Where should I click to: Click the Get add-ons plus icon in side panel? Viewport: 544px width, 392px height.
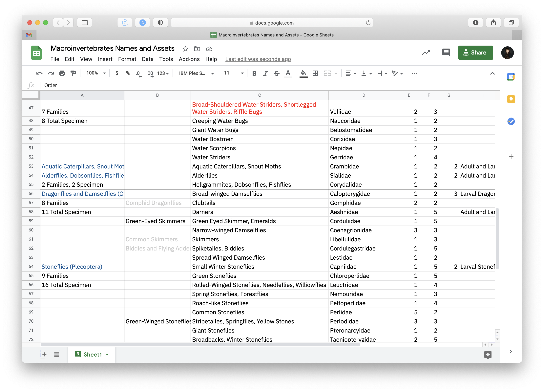point(511,157)
